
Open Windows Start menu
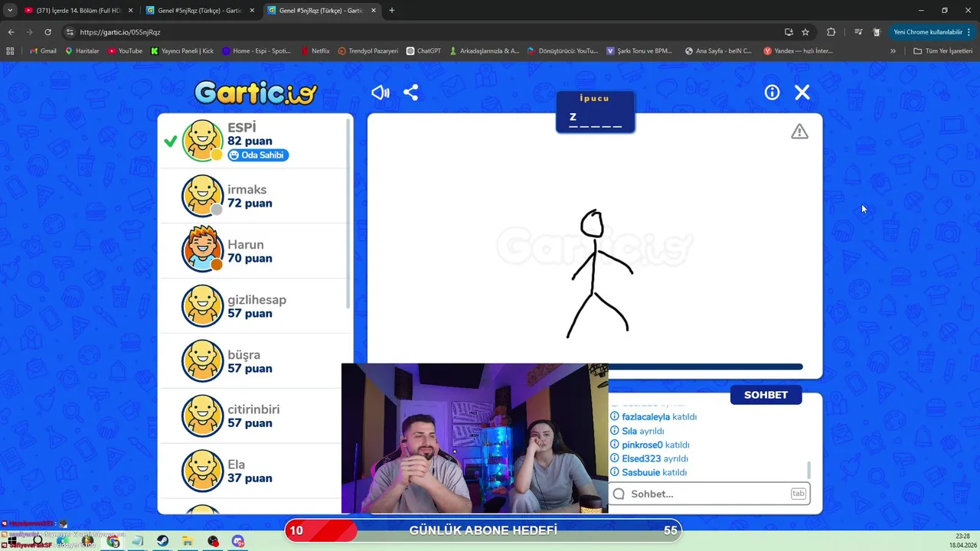click(12, 541)
